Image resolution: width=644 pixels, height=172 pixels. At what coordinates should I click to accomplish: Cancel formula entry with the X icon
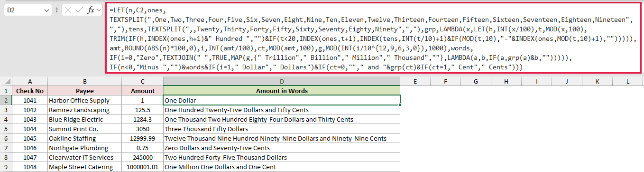tap(68, 10)
